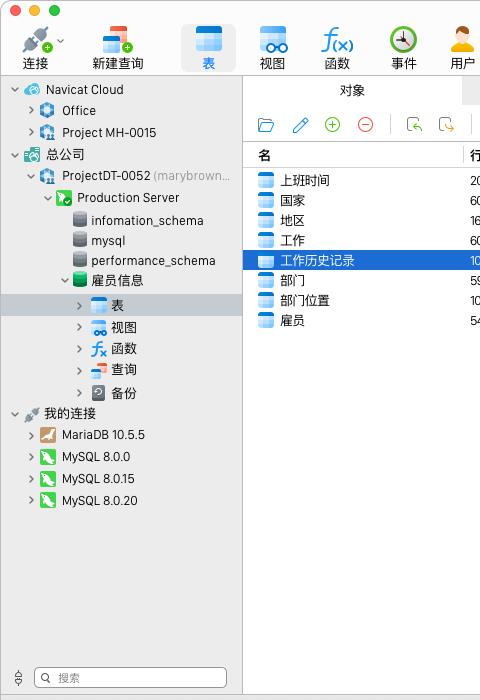This screenshot has width=480, height=700.
Task: Click the green plus new table icon
Action: [332, 125]
